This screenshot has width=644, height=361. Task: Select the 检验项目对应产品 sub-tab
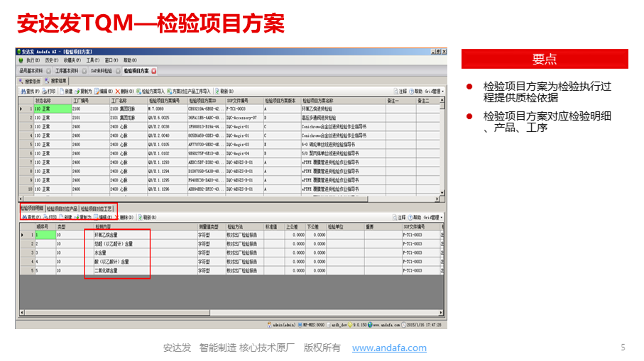pos(62,209)
